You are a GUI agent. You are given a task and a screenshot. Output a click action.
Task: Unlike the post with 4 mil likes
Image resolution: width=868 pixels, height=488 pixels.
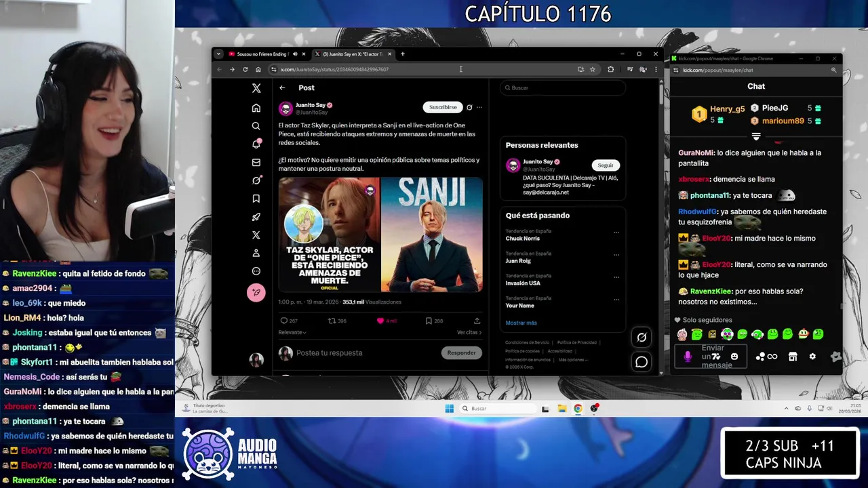click(x=380, y=321)
